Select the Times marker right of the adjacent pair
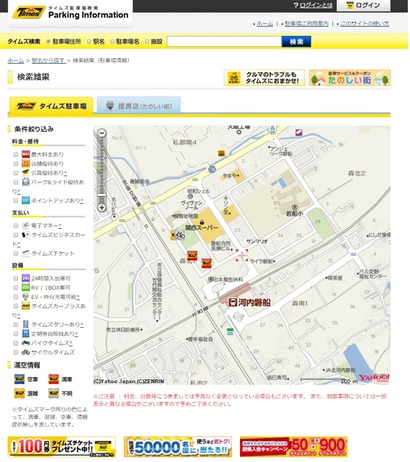This screenshot has height=462, width=410. tap(206, 263)
